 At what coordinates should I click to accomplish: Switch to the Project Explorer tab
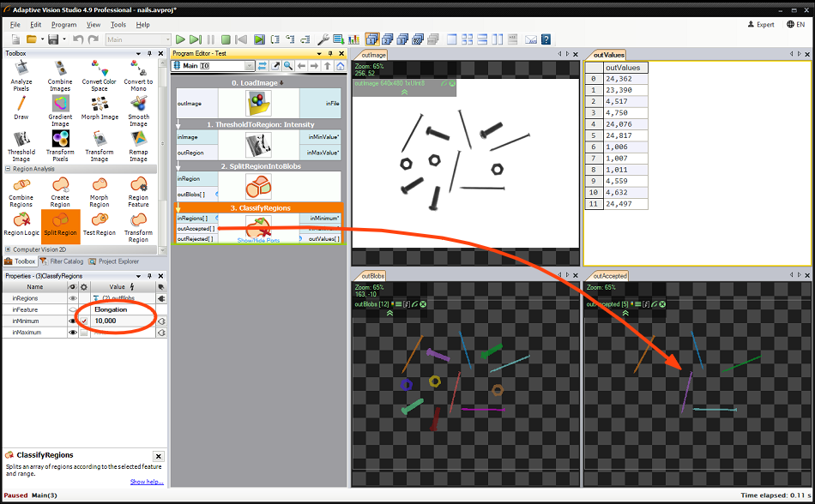(x=118, y=261)
